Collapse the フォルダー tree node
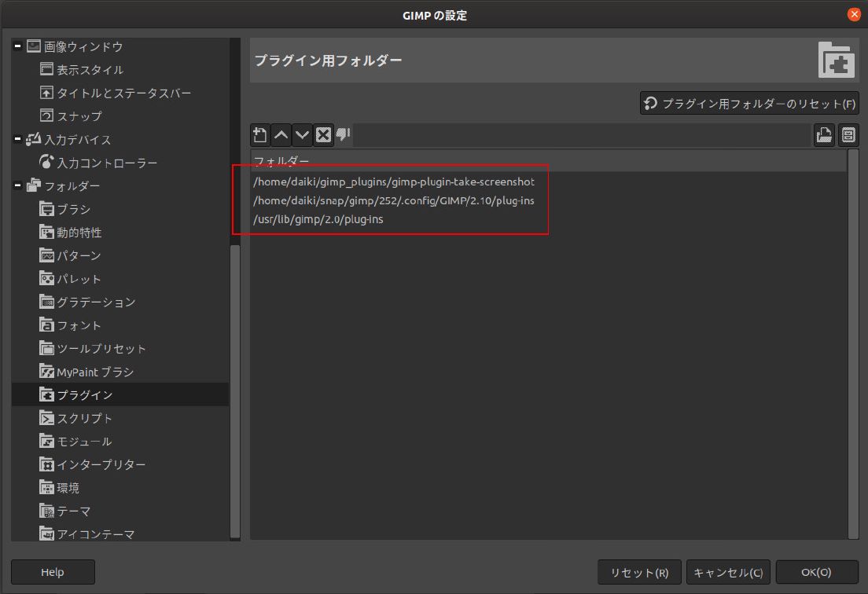 pyautogui.click(x=18, y=186)
